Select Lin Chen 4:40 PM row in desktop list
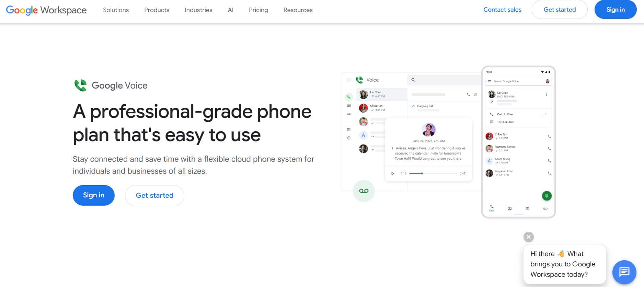 point(382,94)
